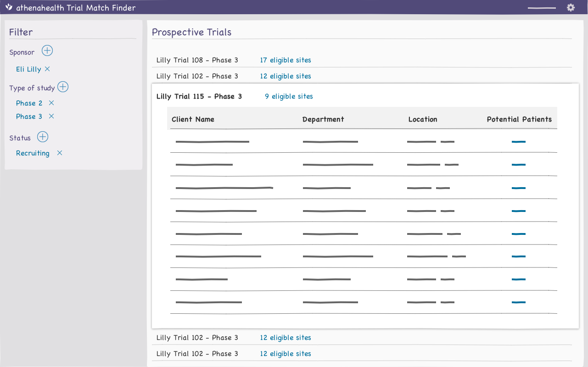This screenshot has width=588, height=367.
Task: Open 12 eligible sites below Trial 108
Action: point(286,76)
